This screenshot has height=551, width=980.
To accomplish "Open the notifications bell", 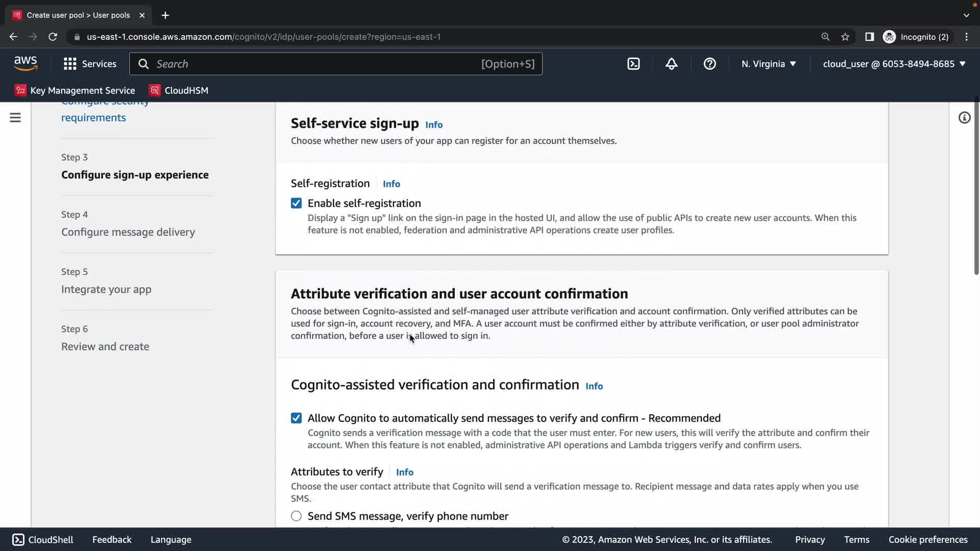I will tap(671, 64).
